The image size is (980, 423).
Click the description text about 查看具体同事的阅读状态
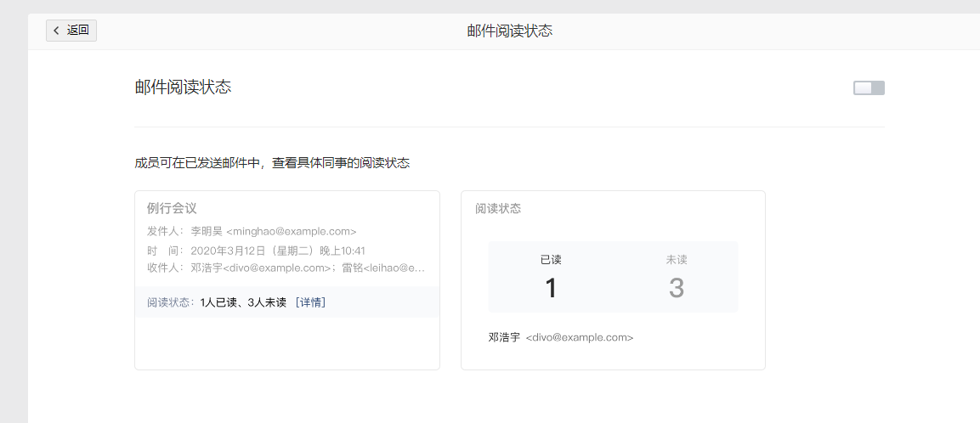[272, 163]
